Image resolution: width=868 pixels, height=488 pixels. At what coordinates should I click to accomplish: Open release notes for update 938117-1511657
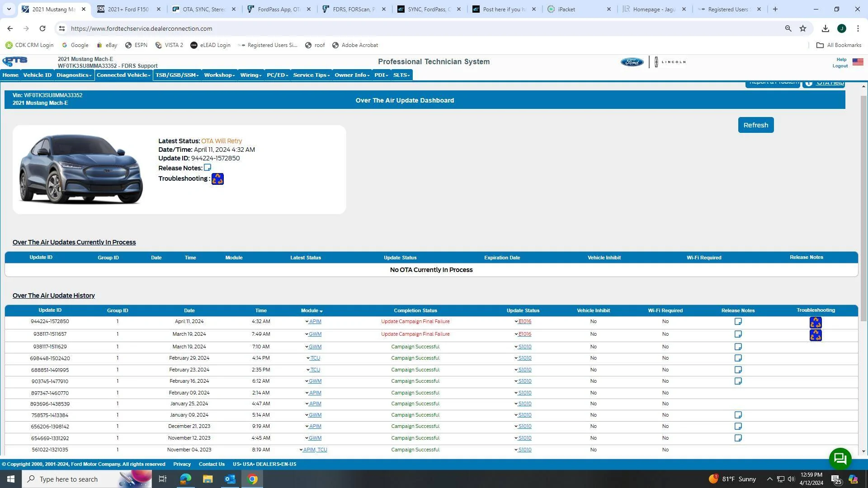738,334
